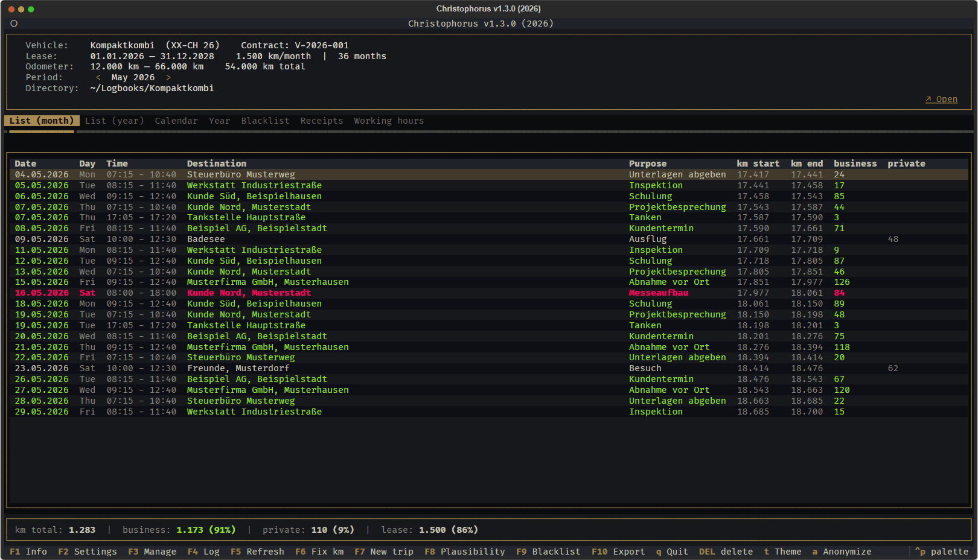The width and height of the screenshot is (978, 560).
Task: Select the 15.05.2026 Musterfirma GmbH row
Action: tap(489, 282)
